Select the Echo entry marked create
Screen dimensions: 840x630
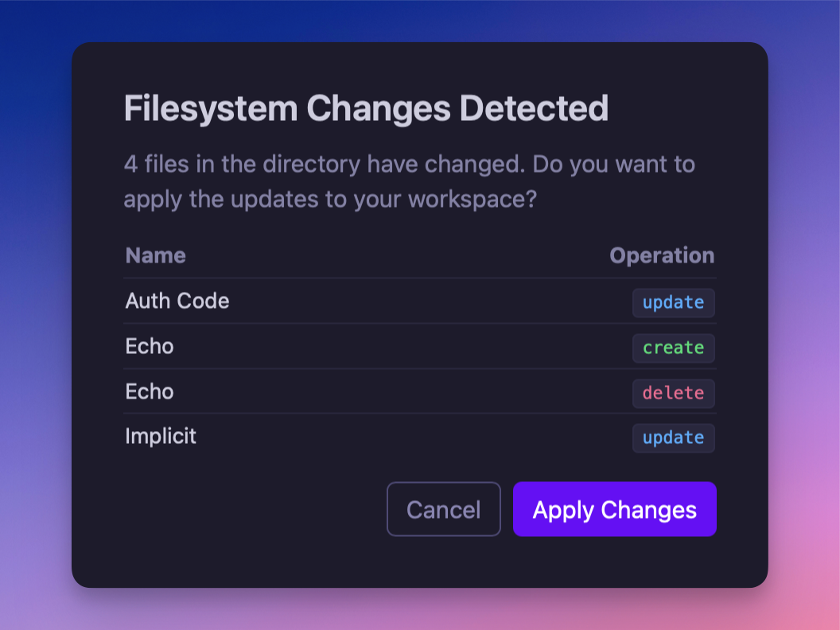click(150, 346)
